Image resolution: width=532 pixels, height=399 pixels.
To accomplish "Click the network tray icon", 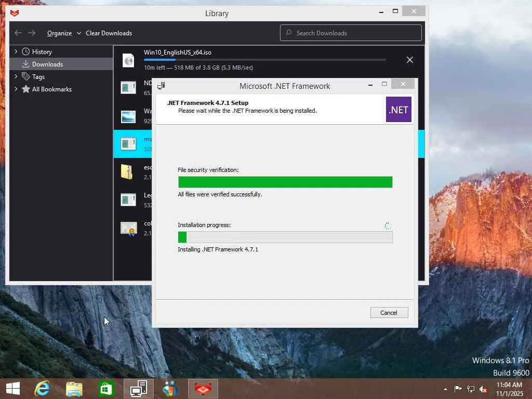I will pyautogui.click(x=471, y=389).
